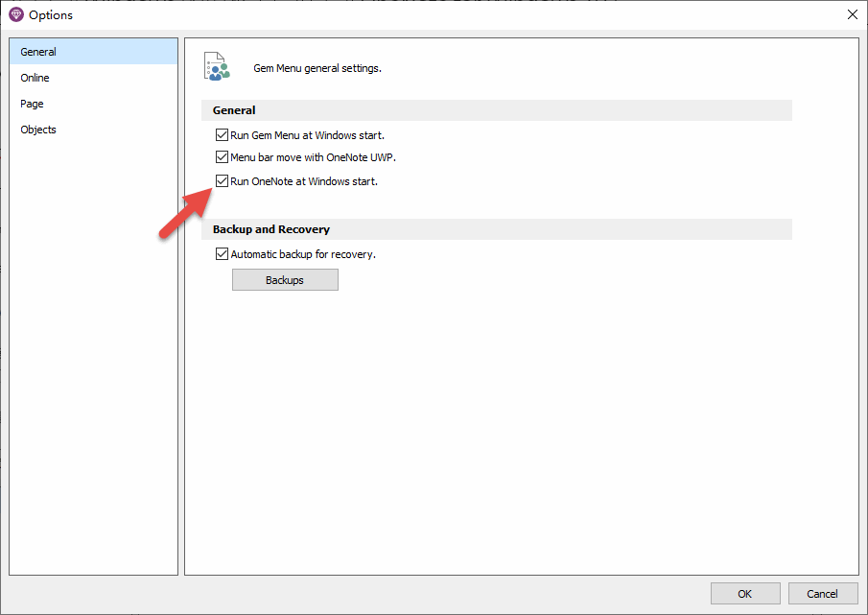Screen dimensions: 868x615
Task: Confirm settings with OK button
Action: pyautogui.click(x=745, y=593)
